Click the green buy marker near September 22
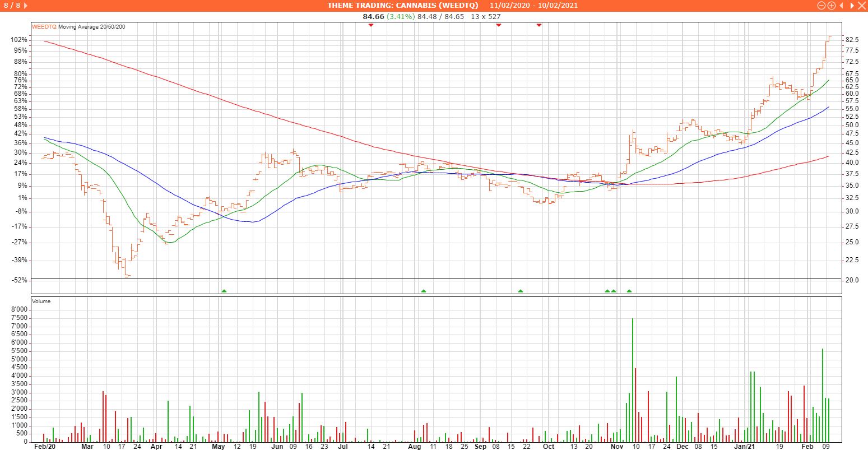This screenshot has height=450, width=868. (x=521, y=291)
